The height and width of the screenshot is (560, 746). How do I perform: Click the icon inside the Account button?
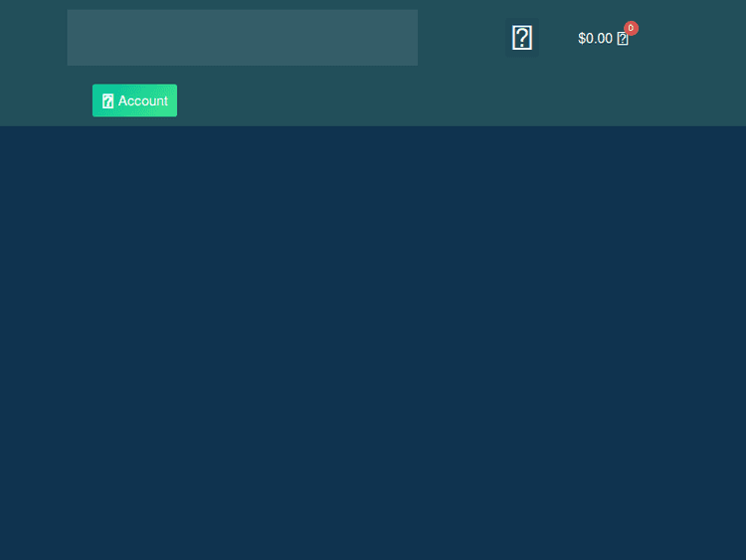click(107, 101)
